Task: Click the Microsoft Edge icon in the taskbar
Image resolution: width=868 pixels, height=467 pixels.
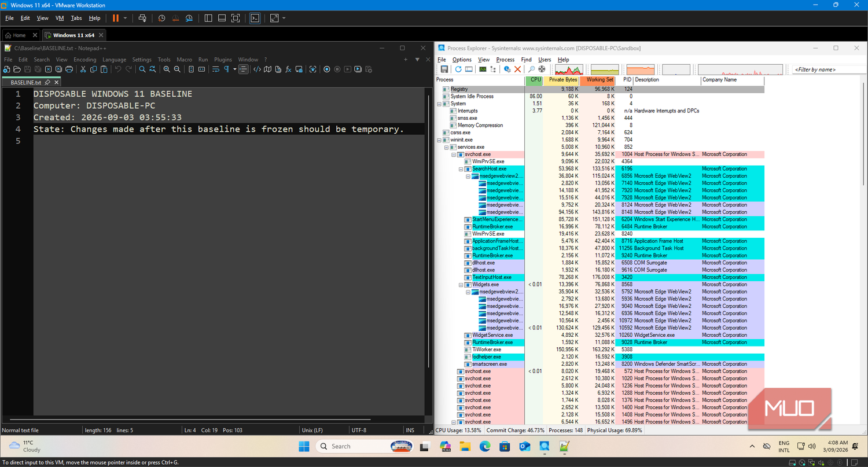Action: coord(485,446)
